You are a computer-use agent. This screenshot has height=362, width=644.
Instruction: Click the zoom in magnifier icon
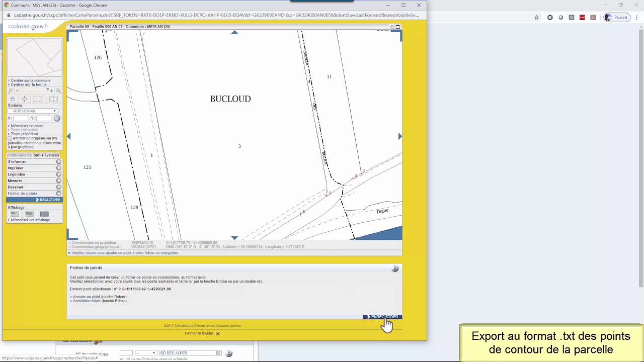(58, 91)
